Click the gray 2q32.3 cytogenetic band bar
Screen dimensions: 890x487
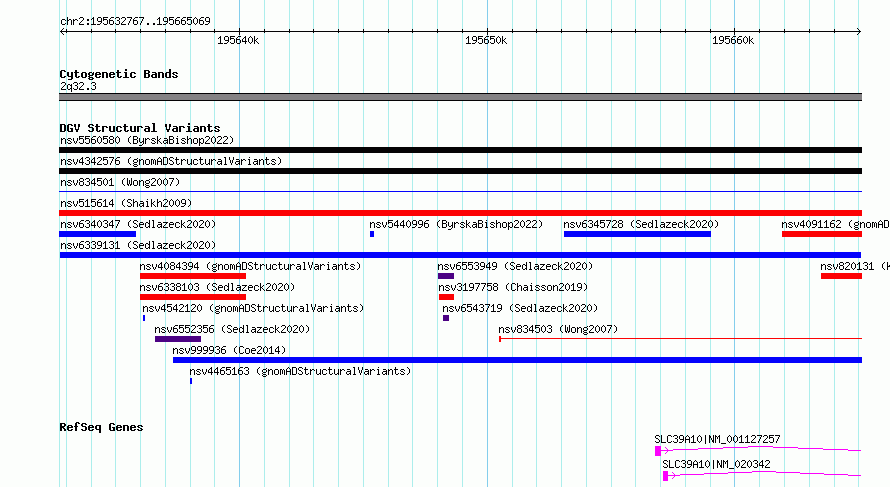tap(460, 97)
